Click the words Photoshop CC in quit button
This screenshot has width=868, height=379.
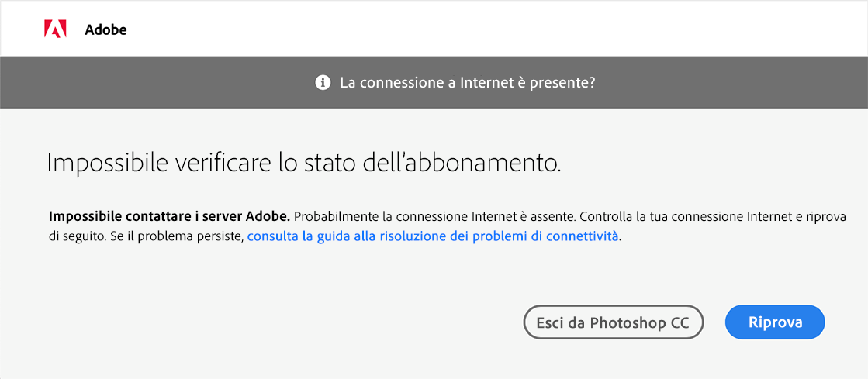point(639,322)
